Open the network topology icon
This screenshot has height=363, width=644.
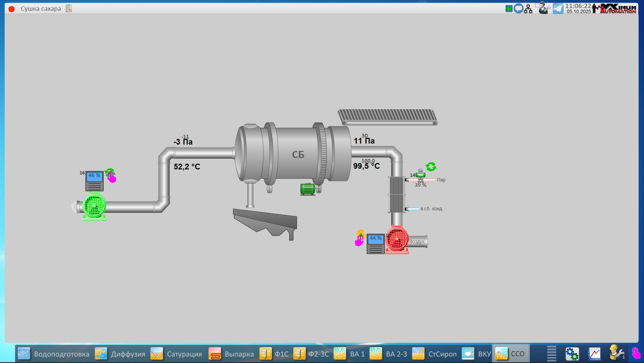click(x=528, y=9)
